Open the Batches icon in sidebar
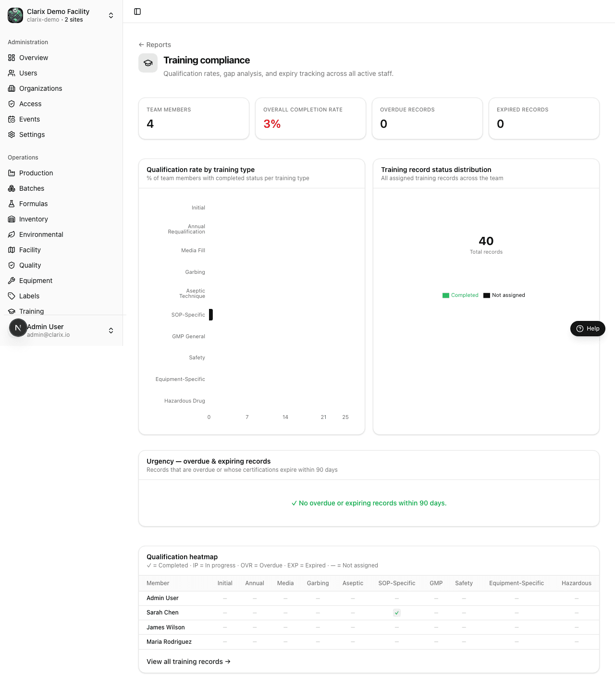The width and height of the screenshot is (615, 700). (12, 188)
